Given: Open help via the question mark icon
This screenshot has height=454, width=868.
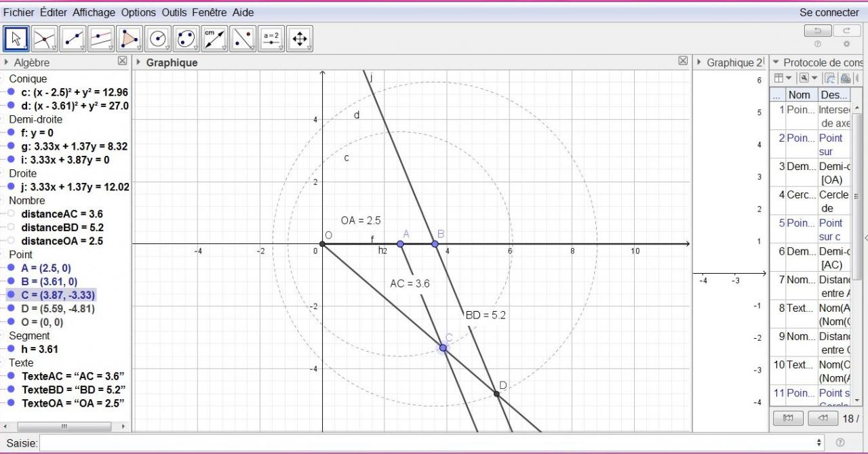Looking at the screenshot, I should click(x=818, y=44).
